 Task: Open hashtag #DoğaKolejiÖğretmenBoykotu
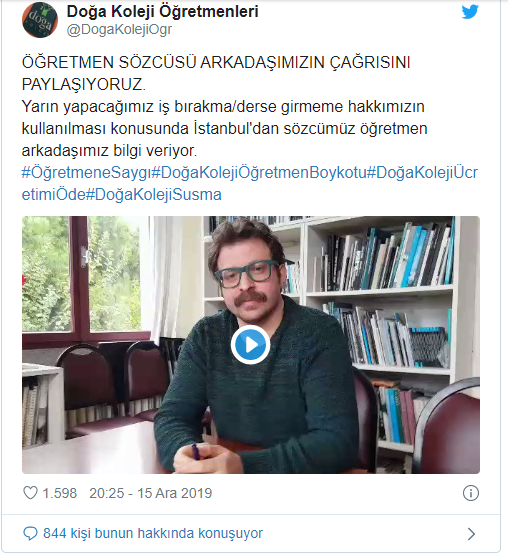(259, 172)
